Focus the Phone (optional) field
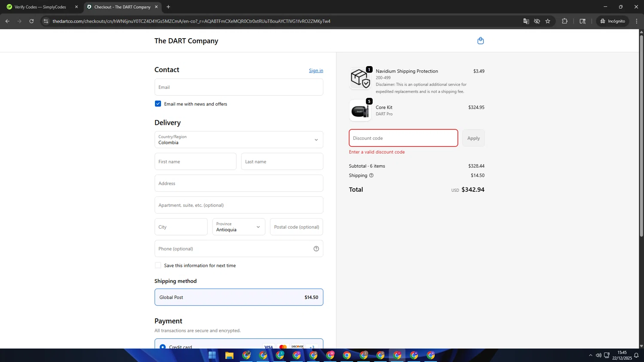Image resolution: width=644 pixels, height=362 pixels. [239, 249]
